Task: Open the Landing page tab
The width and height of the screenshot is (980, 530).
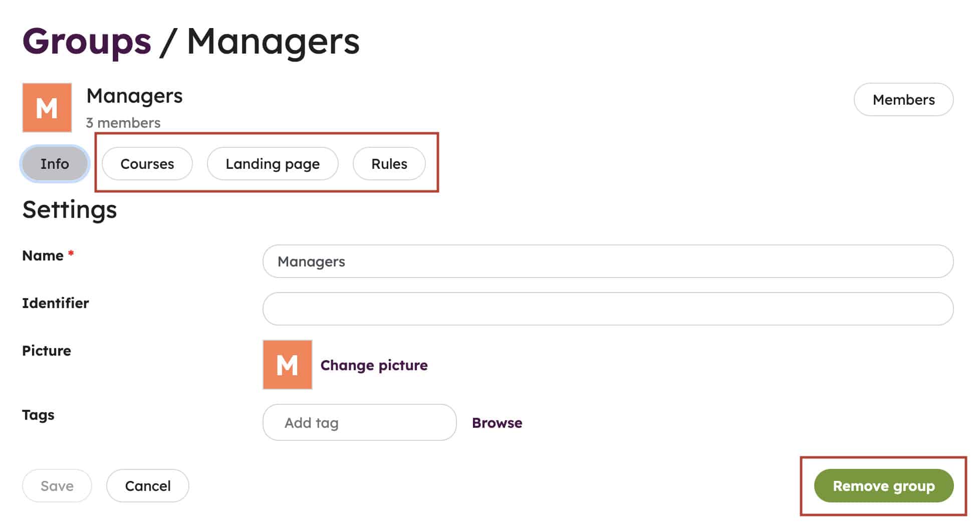Action: 273,164
